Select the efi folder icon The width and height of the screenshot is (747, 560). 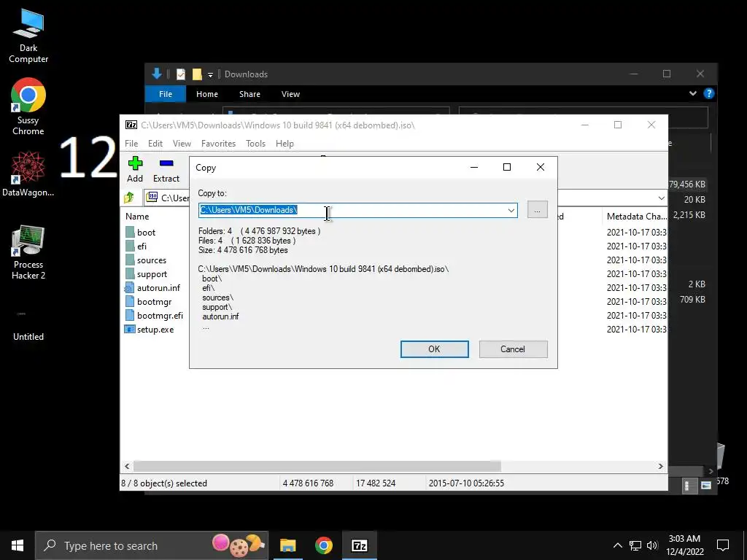click(x=130, y=246)
